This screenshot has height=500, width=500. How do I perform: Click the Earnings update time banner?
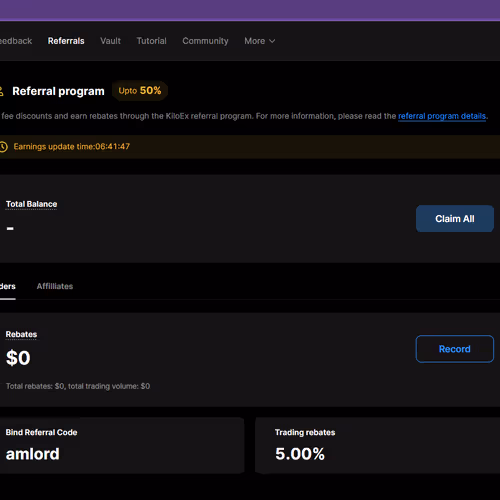pyautogui.click(x=250, y=147)
